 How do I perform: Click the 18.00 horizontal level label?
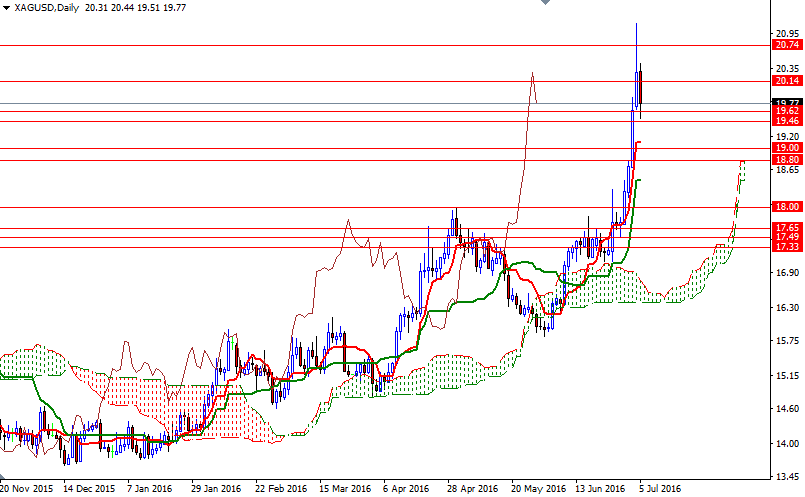coord(786,207)
